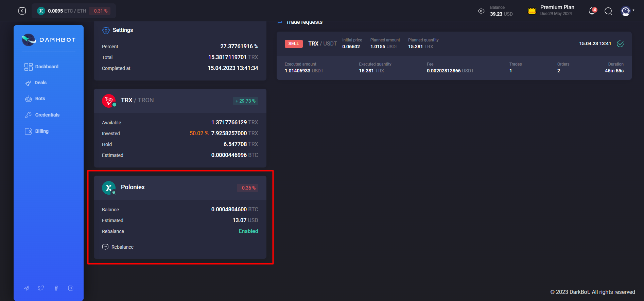Click the +29.73 % TRX badge
The width and height of the screenshot is (644, 301).
pos(245,101)
